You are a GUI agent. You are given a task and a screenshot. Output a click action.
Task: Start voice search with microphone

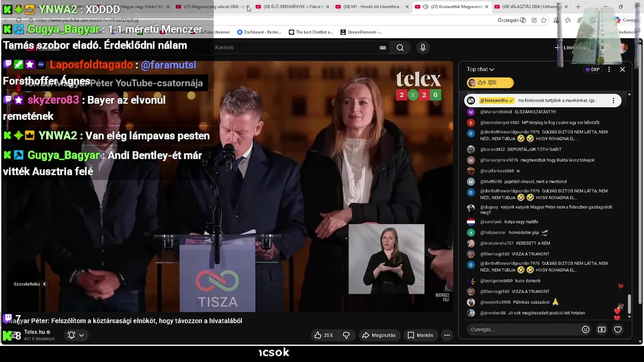click(x=423, y=47)
